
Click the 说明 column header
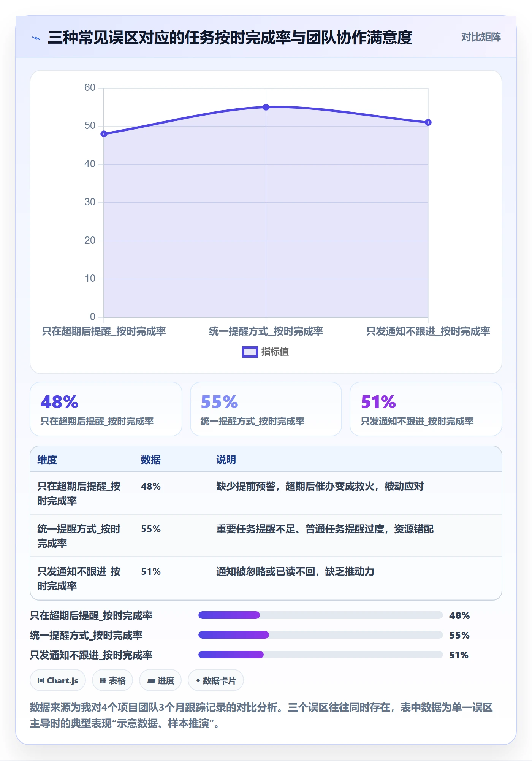[226, 460]
